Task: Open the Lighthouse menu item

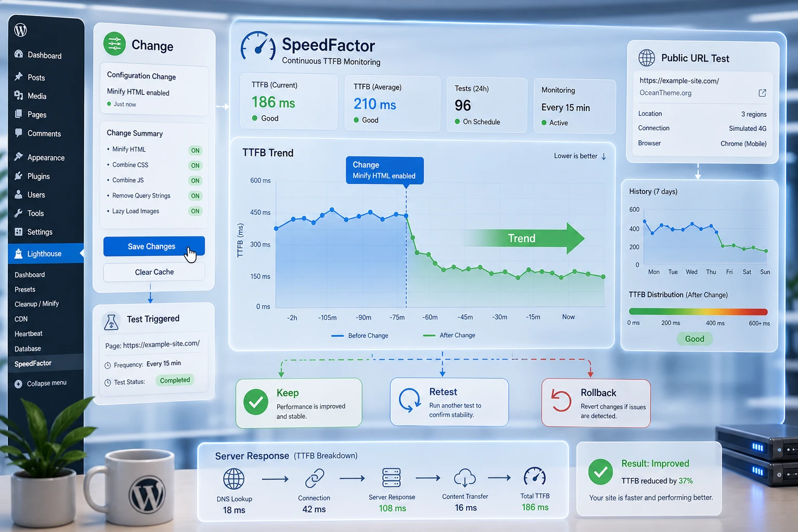Action: tap(46, 254)
